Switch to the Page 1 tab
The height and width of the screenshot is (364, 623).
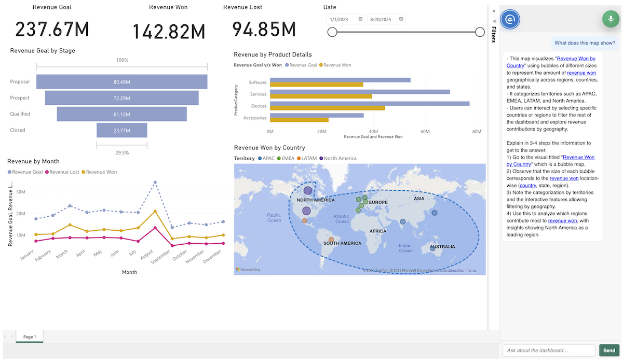29,337
